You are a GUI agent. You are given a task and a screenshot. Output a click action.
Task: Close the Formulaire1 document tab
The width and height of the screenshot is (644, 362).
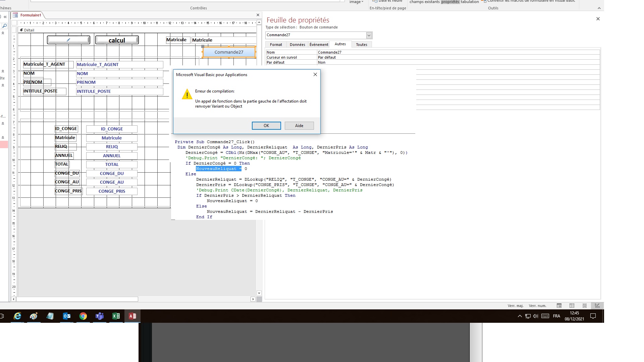[x=258, y=15]
